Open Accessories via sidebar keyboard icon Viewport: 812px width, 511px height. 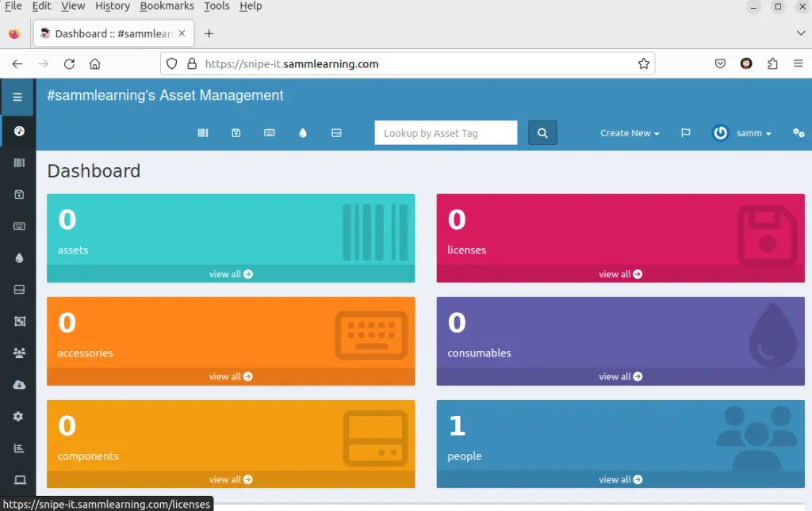pos(19,226)
